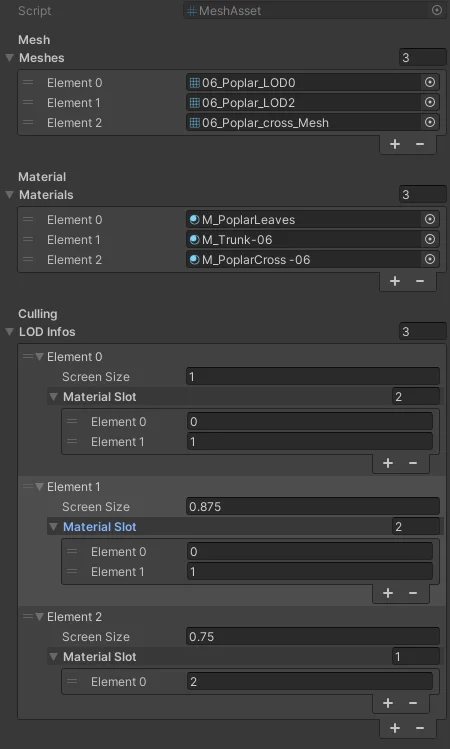450x749 pixels.
Task: Select the 06_Poplar_LOD2 mesh field
Action: (304, 102)
